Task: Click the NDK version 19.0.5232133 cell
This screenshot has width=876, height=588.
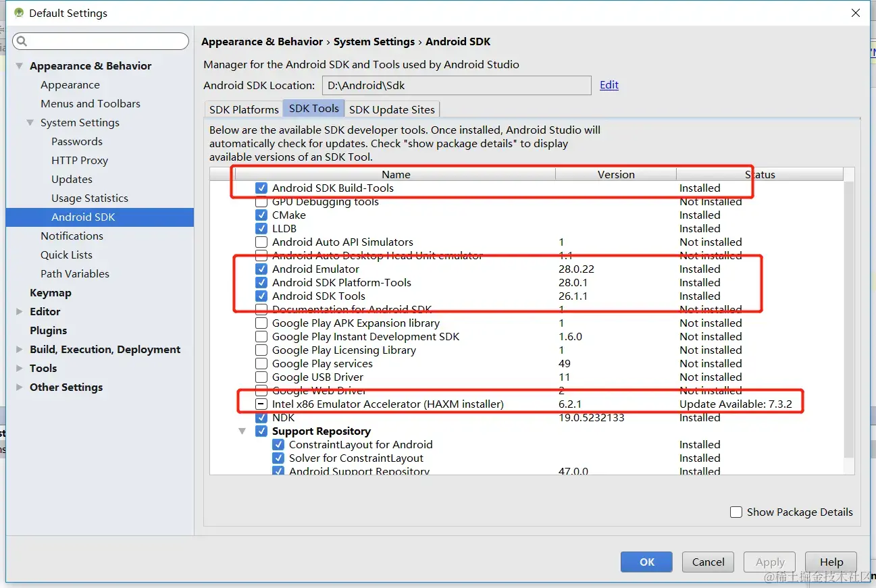Action: tap(591, 418)
